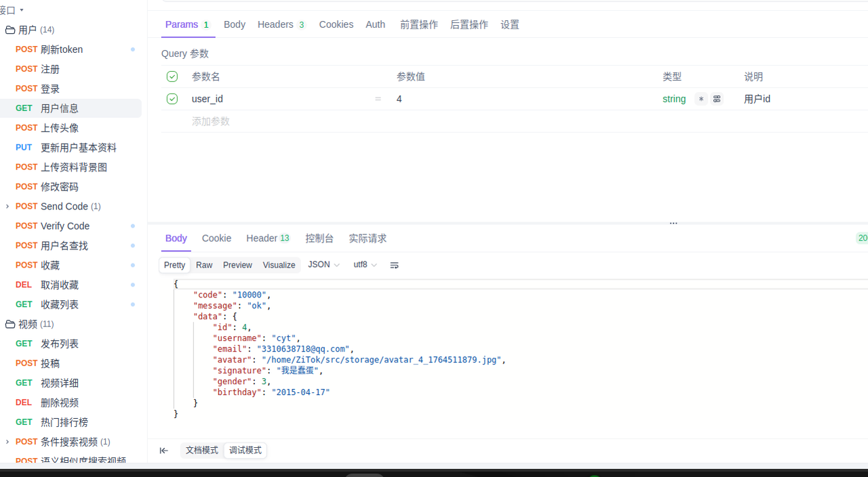Click the 用户 folder icon
This screenshot has width=868, height=477.
10,30
